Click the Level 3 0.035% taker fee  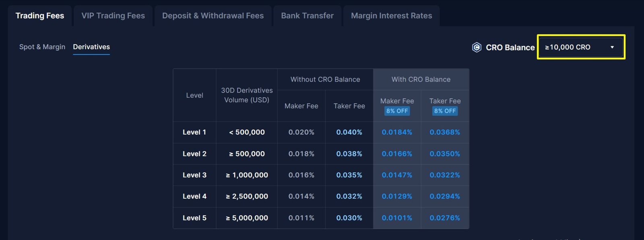[x=349, y=175]
